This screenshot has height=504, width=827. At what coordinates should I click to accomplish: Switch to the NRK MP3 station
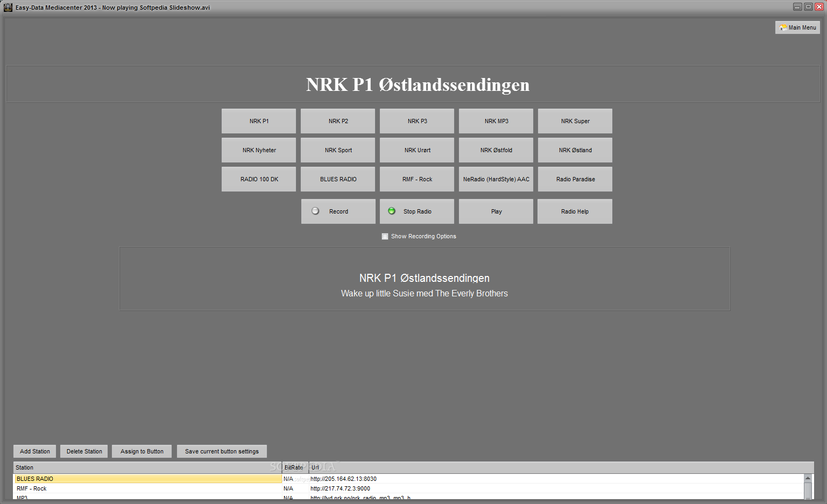(496, 121)
